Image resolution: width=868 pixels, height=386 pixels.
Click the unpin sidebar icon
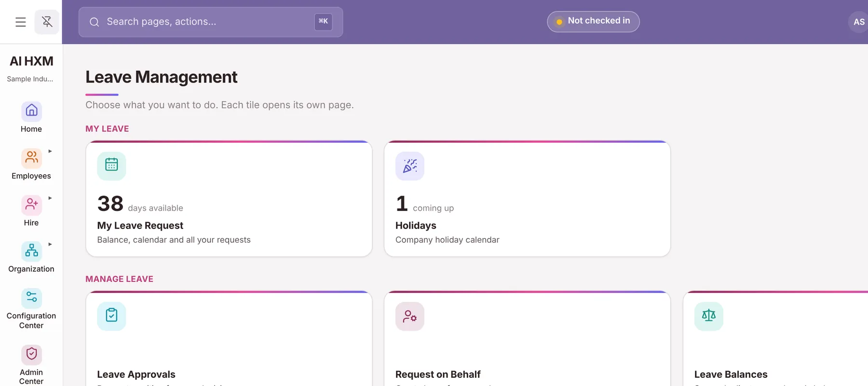pos(47,22)
